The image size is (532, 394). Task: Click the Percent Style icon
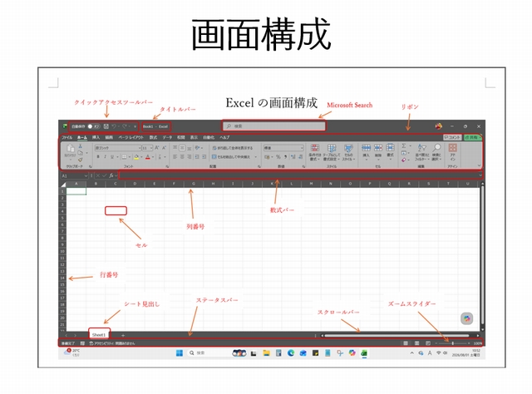[278, 157]
